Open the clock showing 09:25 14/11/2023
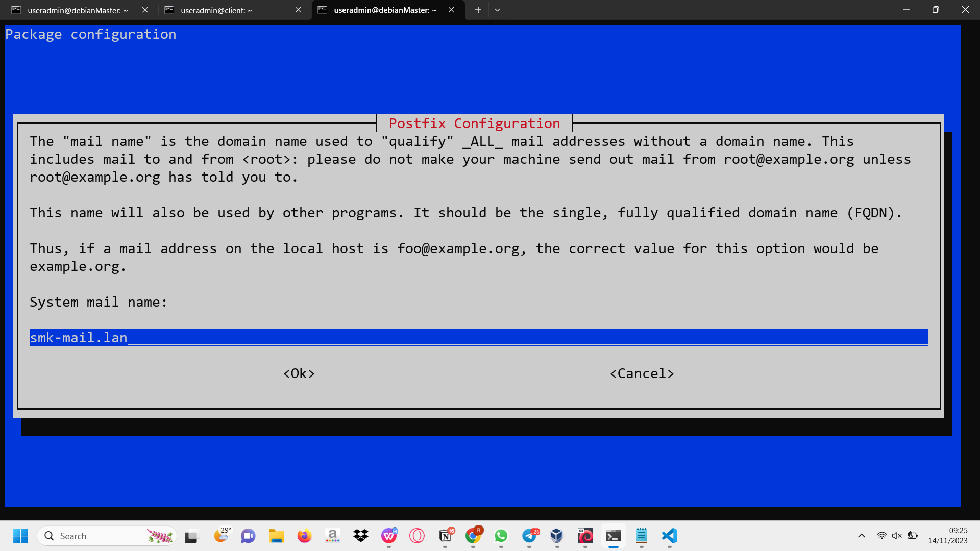This screenshot has height=551, width=980. (948, 536)
